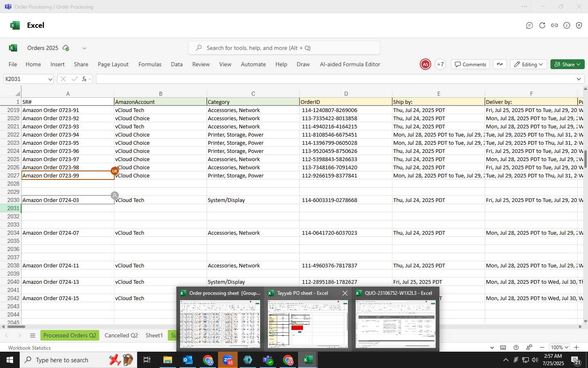Open Zoom app with 48 badge
The image size is (588, 368).
pyautogui.click(x=228, y=360)
